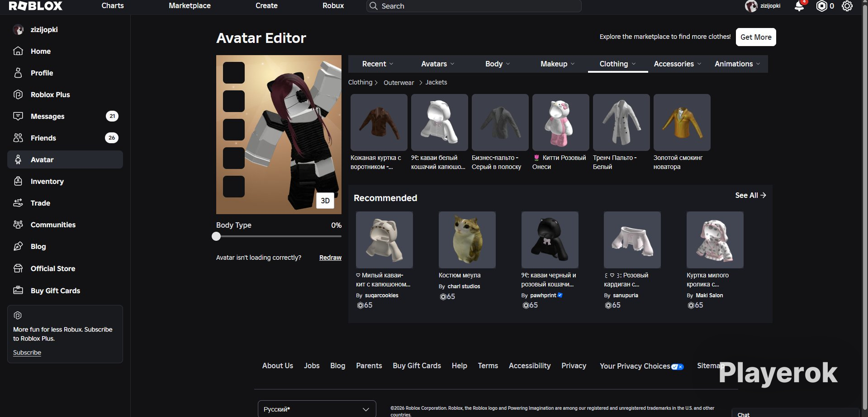Click the Avatar icon in the sidebar

[18, 159]
